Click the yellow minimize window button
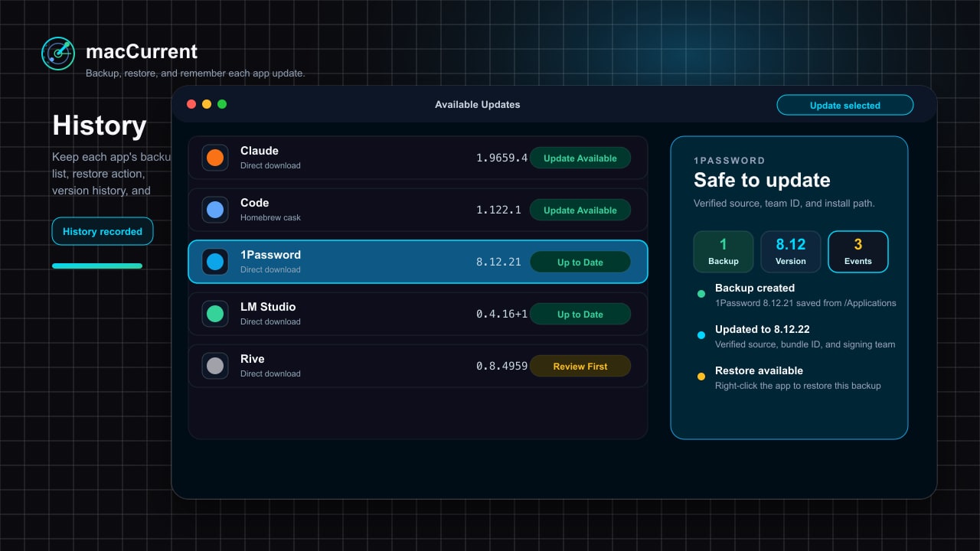980x551 pixels. point(207,104)
